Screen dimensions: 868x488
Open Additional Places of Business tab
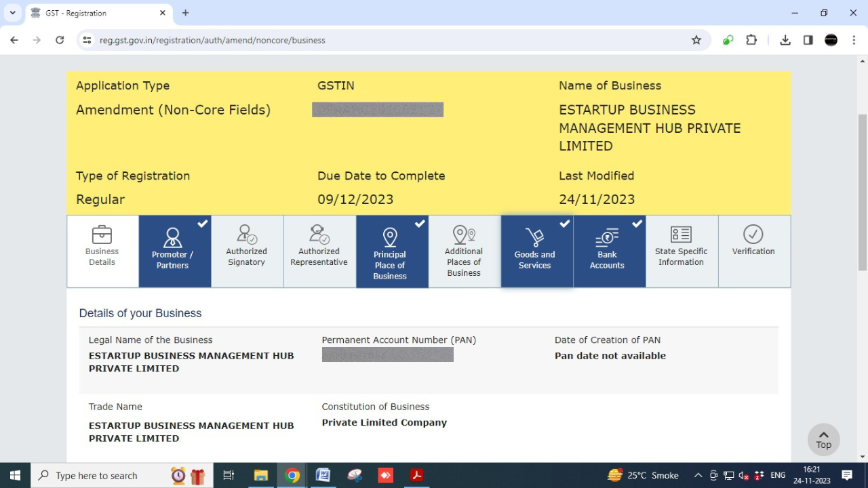(x=465, y=251)
